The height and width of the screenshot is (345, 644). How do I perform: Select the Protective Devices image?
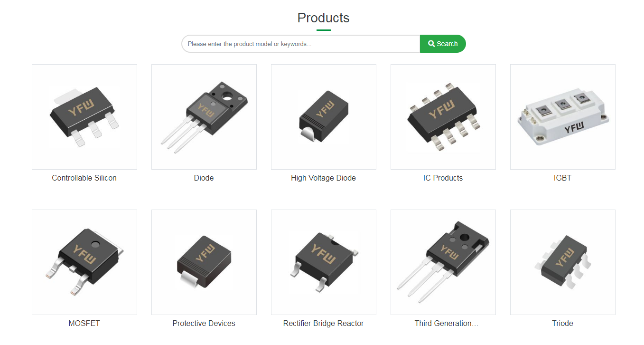(x=204, y=262)
